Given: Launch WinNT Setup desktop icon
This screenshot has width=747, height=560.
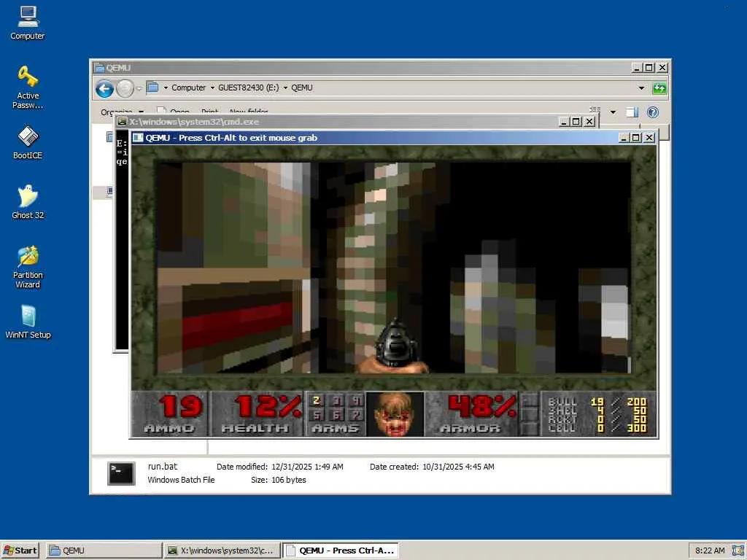Looking at the screenshot, I should (x=27, y=322).
